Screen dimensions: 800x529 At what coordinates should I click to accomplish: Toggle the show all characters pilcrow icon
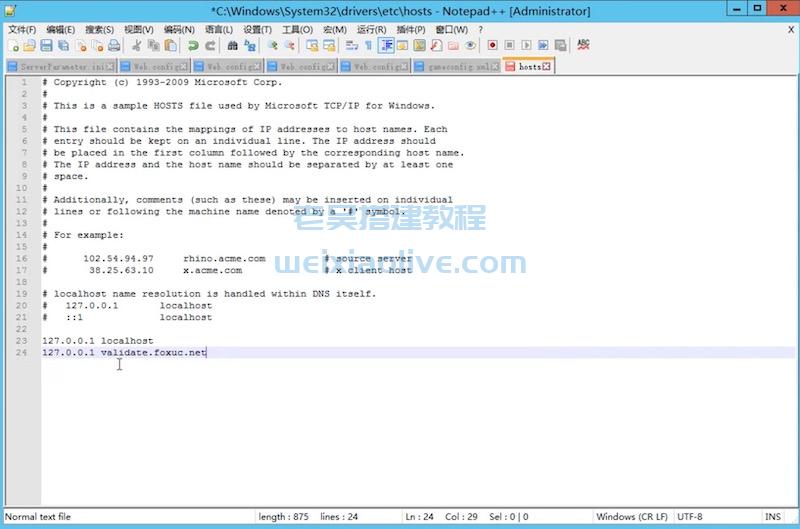[x=368, y=46]
